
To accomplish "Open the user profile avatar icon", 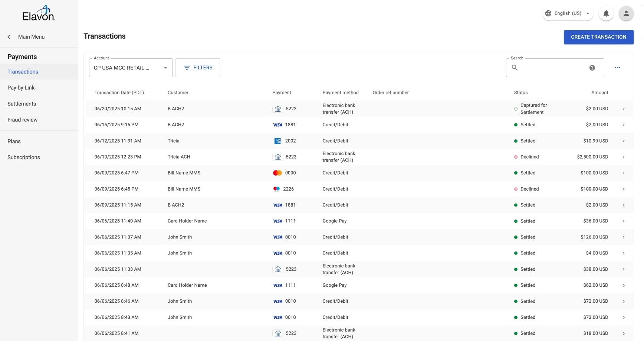I will (x=626, y=13).
